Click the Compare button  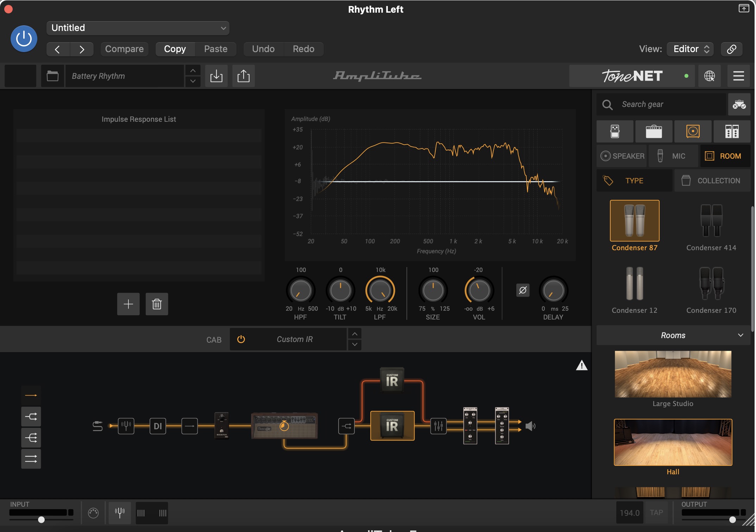point(124,49)
